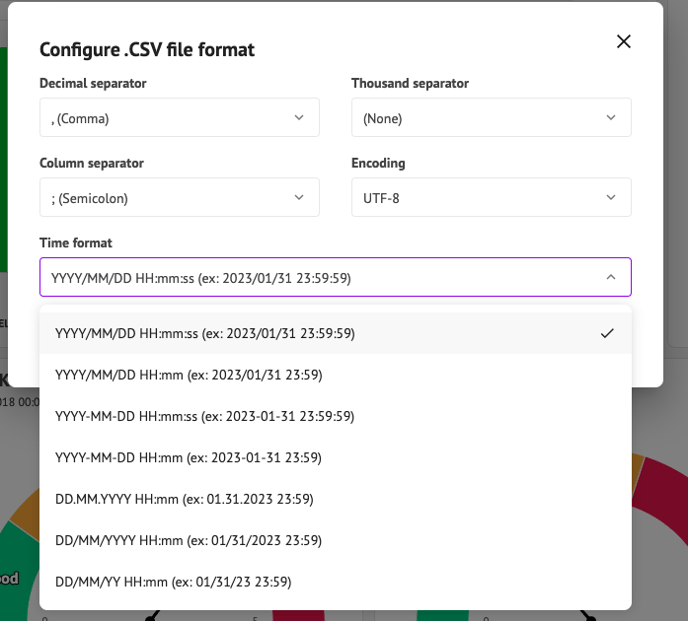Screen dimensions: 688x621
Task: Select DD/MM/YY HH:mm time format option
Action: pyautogui.click(x=336, y=582)
